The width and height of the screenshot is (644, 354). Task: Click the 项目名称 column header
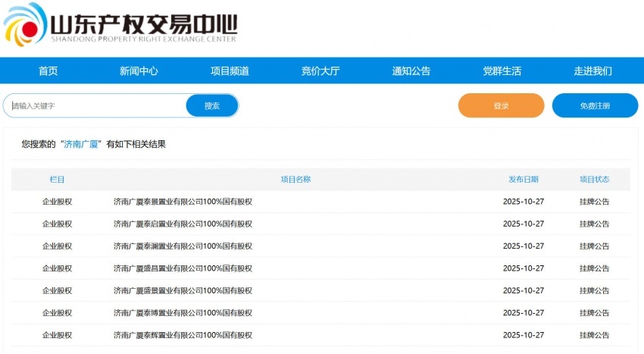[x=295, y=179]
